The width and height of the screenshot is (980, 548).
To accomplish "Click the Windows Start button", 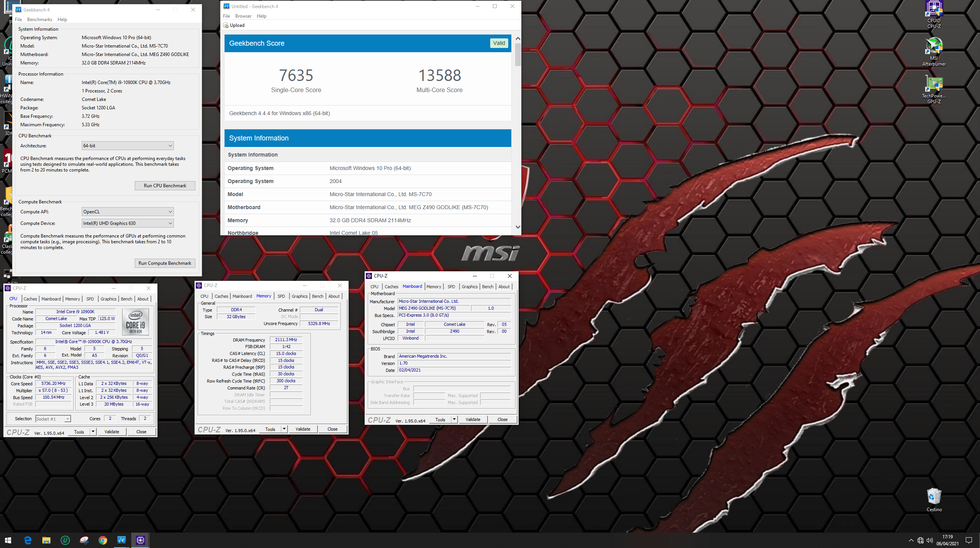I will pyautogui.click(x=8, y=540).
